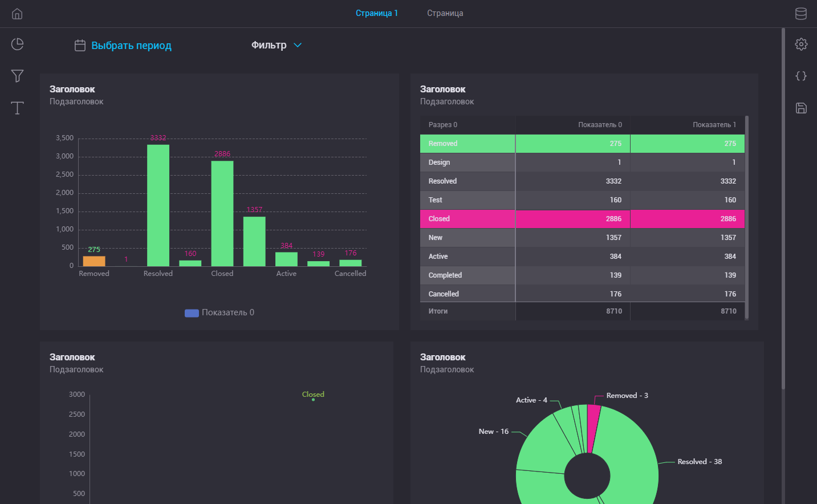Click the Closed point on line chart
The width and height of the screenshot is (817, 504).
click(x=313, y=400)
